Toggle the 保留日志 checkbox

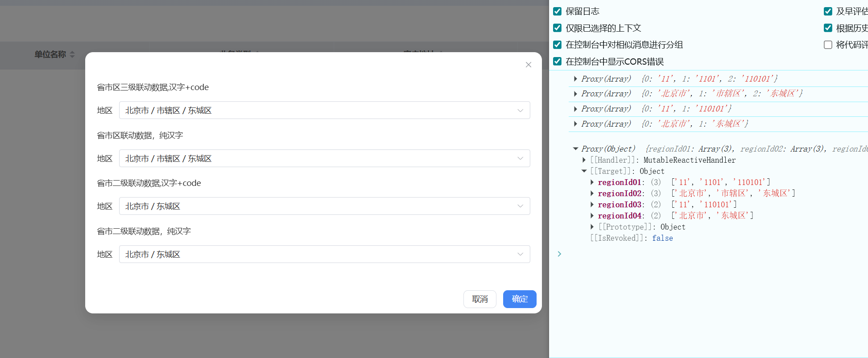tap(557, 11)
